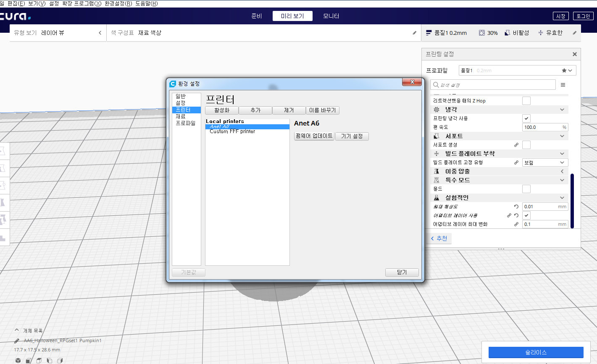Open the 도움말(H) menu
Screen dimensions: 597x364
tap(147, 3)
